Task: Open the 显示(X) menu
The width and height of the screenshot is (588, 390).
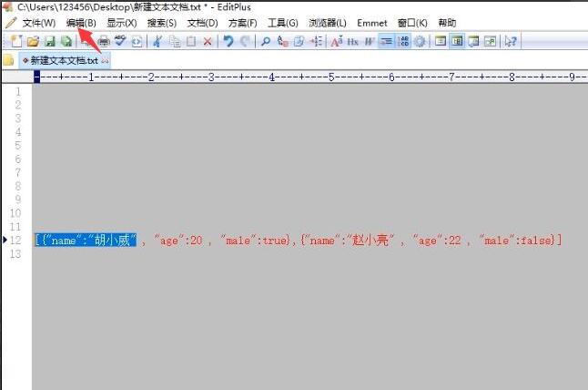Action: coord(122,23)
